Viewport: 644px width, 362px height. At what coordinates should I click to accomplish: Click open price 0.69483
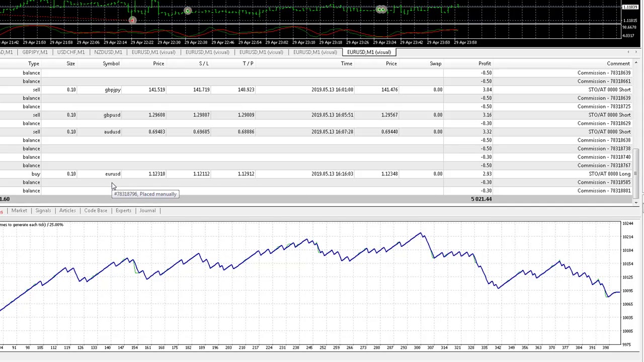coord(157,132)
